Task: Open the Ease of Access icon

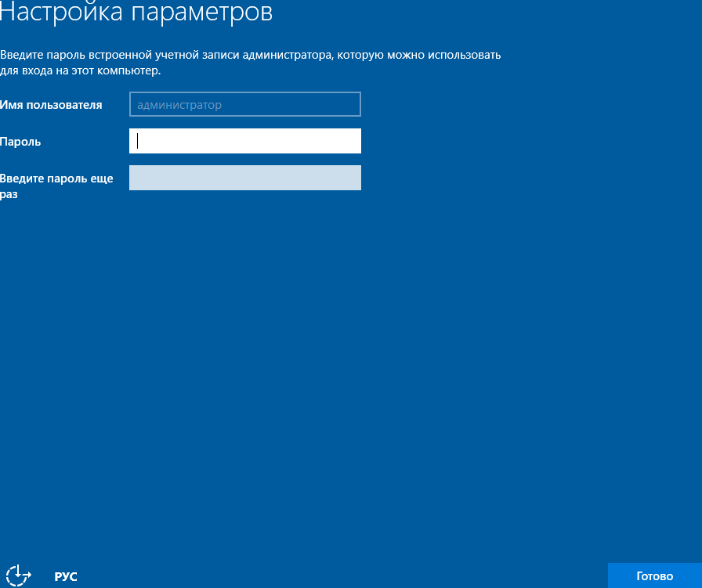Action: pyautogui.click(x=18, y=575)
